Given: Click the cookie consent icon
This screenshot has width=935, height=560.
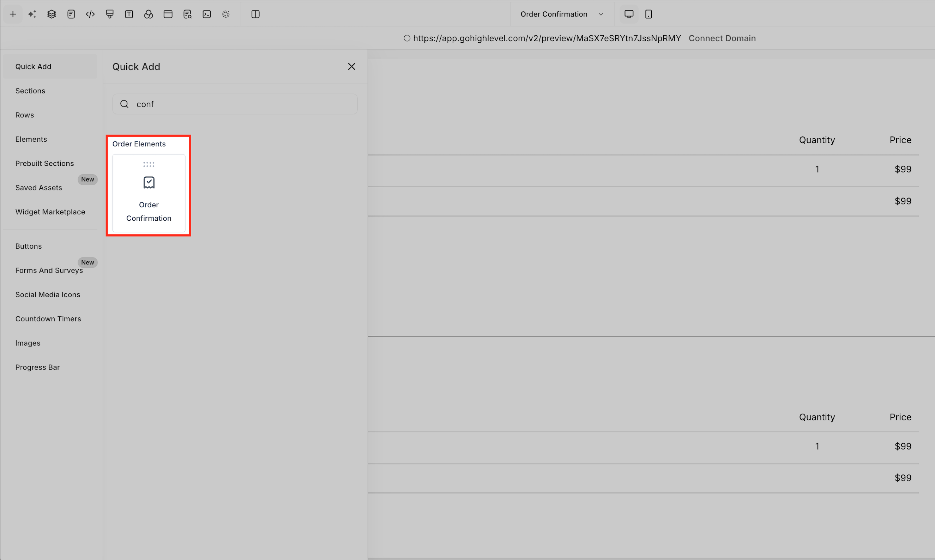Looking at the screenshot, I should pos(226,14).
